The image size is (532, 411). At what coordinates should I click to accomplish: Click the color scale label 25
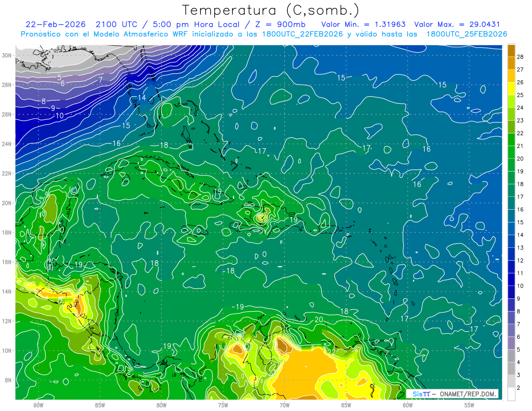click(520, 95)
